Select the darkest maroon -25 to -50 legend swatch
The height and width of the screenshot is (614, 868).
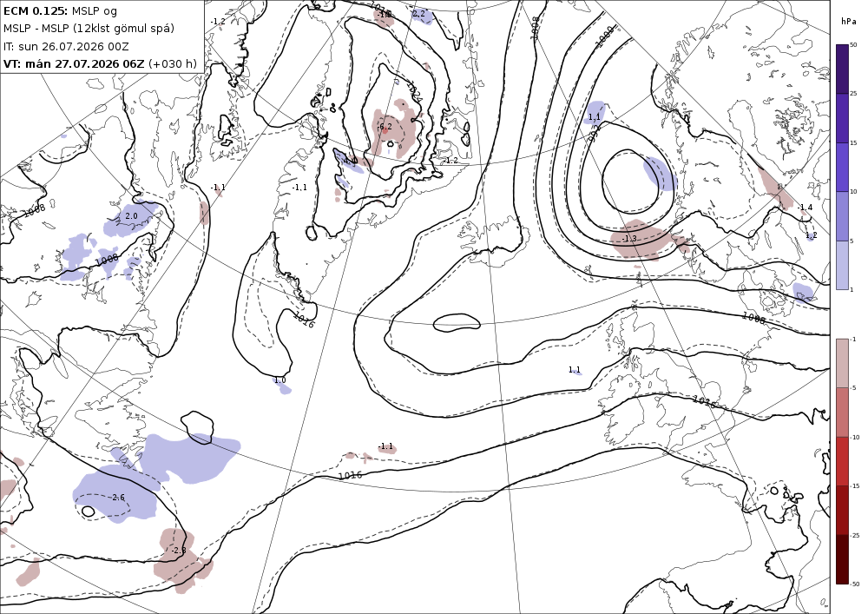tap(842, 559)
